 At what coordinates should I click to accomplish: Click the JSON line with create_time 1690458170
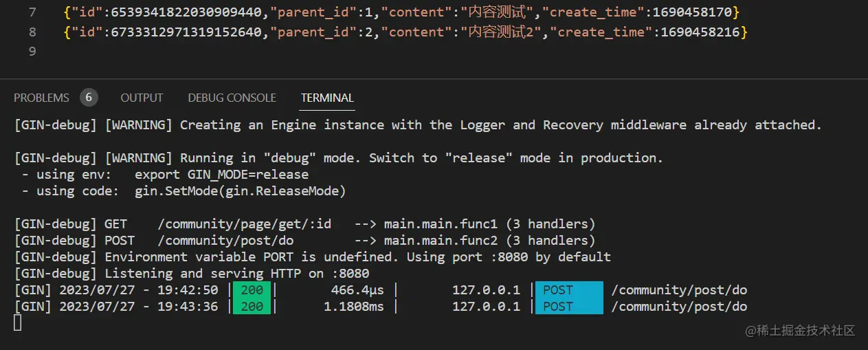401,12
